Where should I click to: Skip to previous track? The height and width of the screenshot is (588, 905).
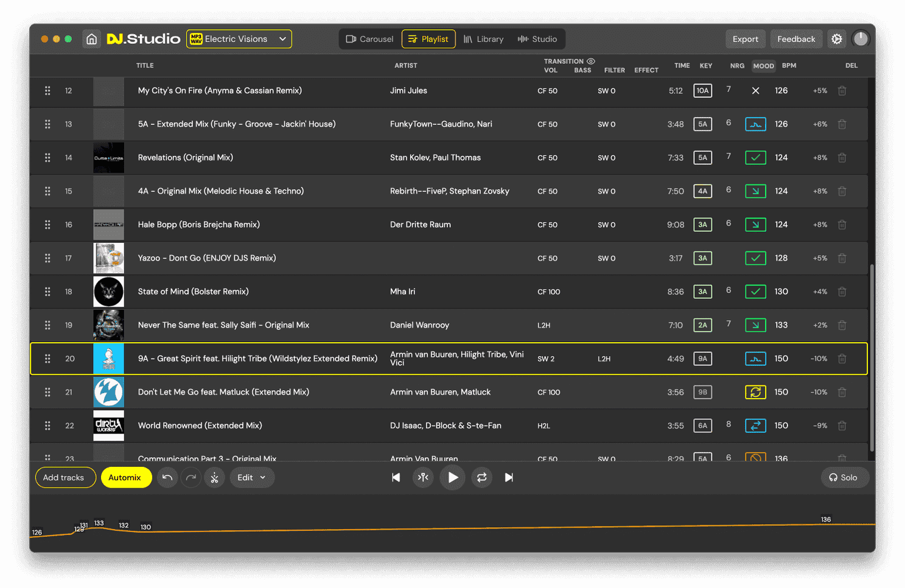(x=396, y=477)
